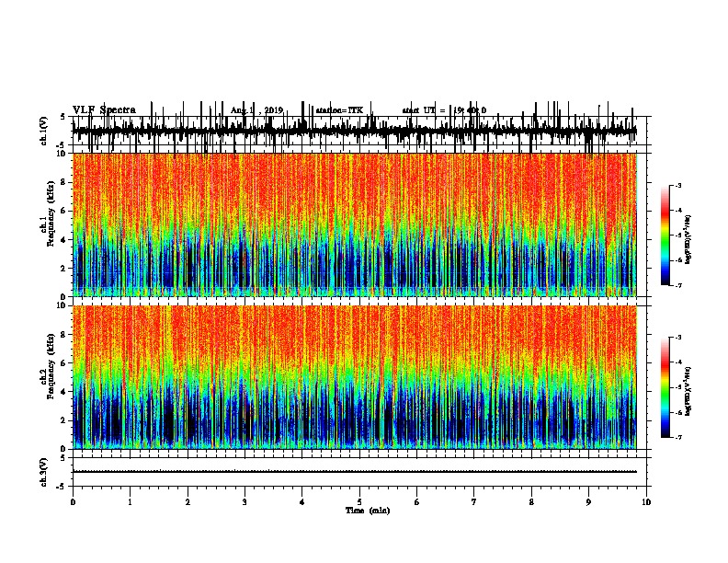Click the ch.1 spectrogram color bar

pyautogui.click(x=665, y=236)
